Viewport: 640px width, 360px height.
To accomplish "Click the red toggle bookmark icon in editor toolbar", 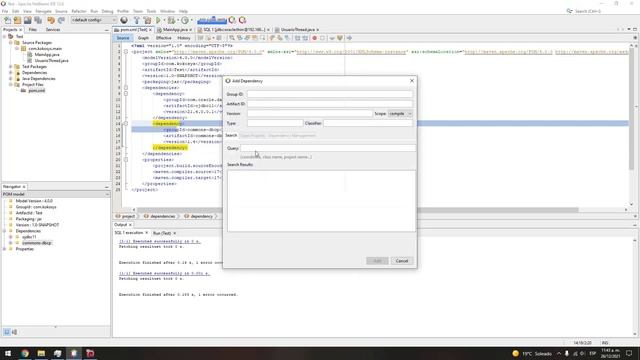I will point(314,38).
